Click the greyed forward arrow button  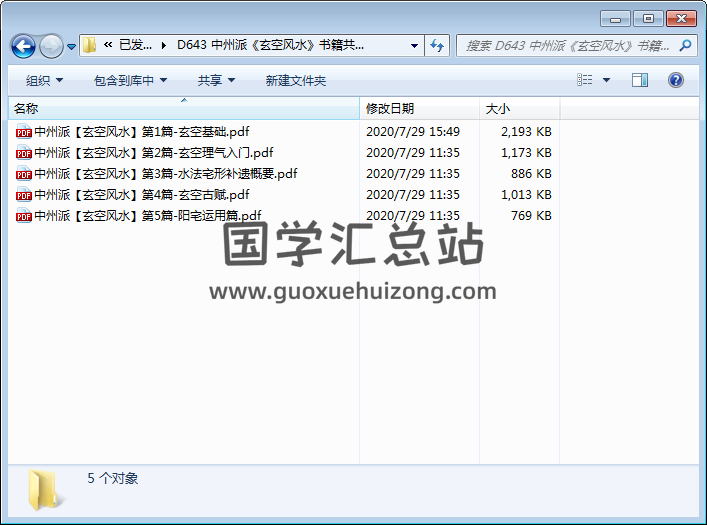pyautogui.click(x=51, y=46)
